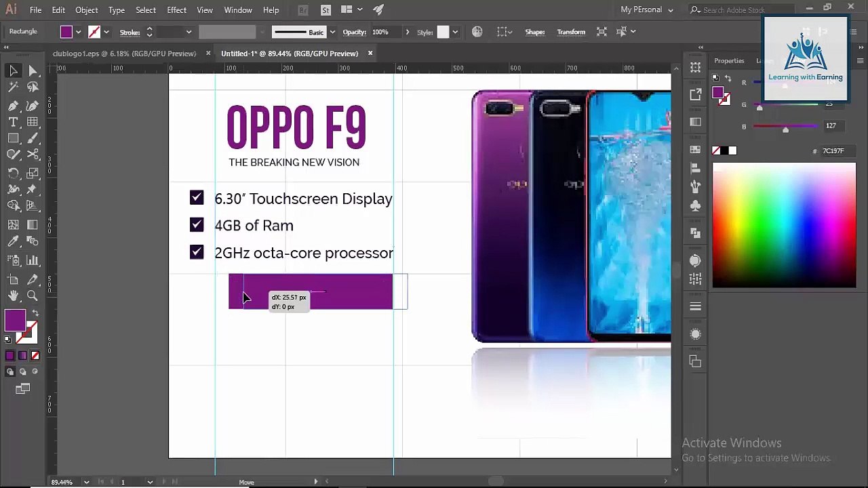Set None as color in toolbar
868x488 pixels.
35,355
